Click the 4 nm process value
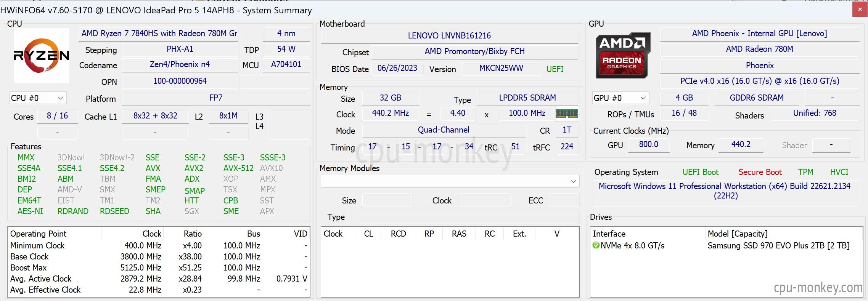Viewport: 868px width, 301px height. (x=286, y=34)
